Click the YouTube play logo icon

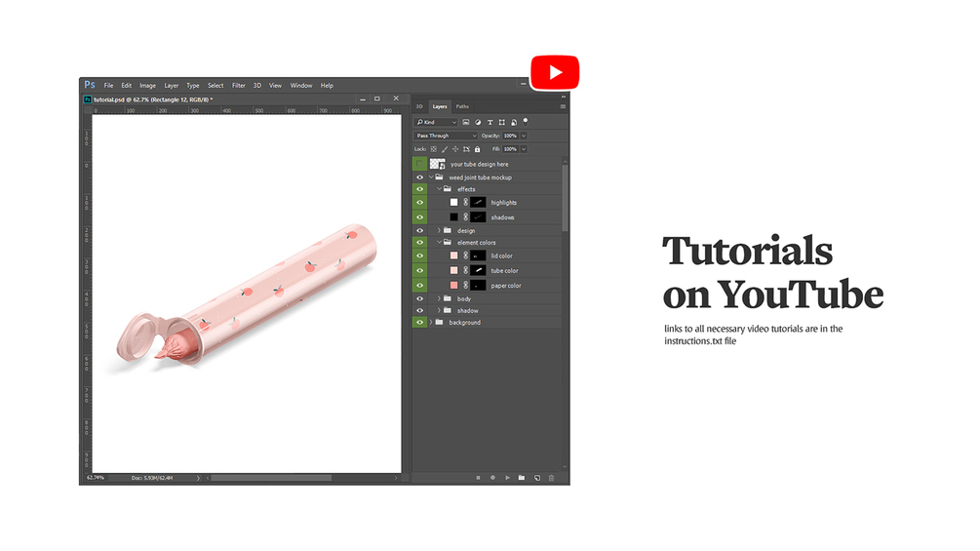555,72
